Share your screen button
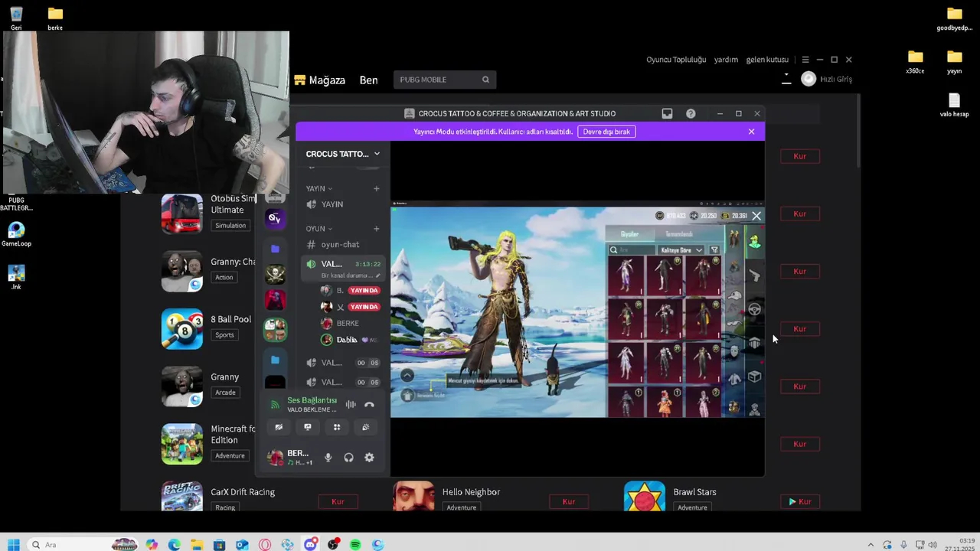980x551 pixels. 308,427
